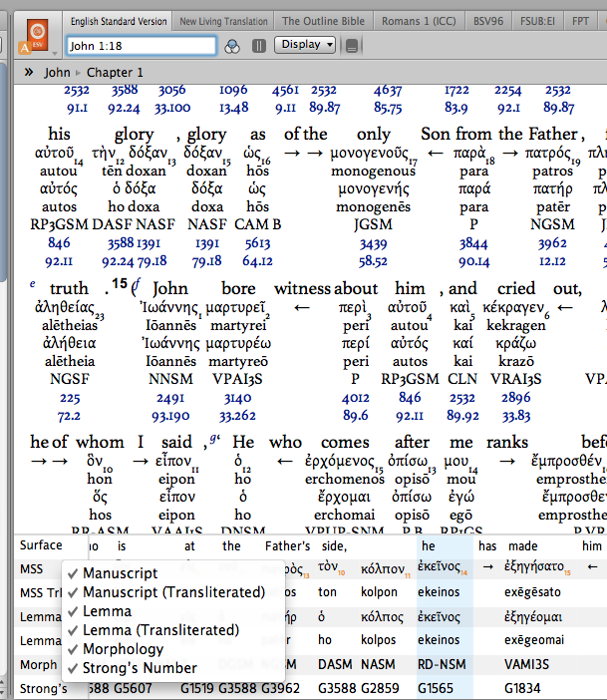This screenshot has height=700, width=607.
Task: Click Strong's number 3140 under martyreō
Action: pos(237,398)
